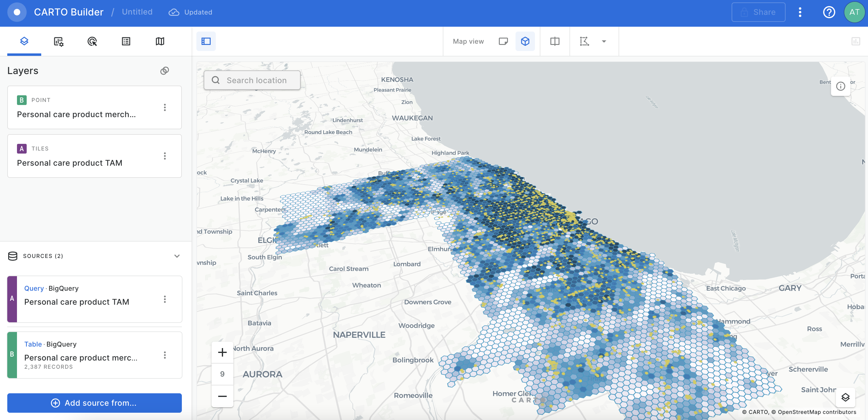Click the help question mark icon

click(x=829, y=12)
